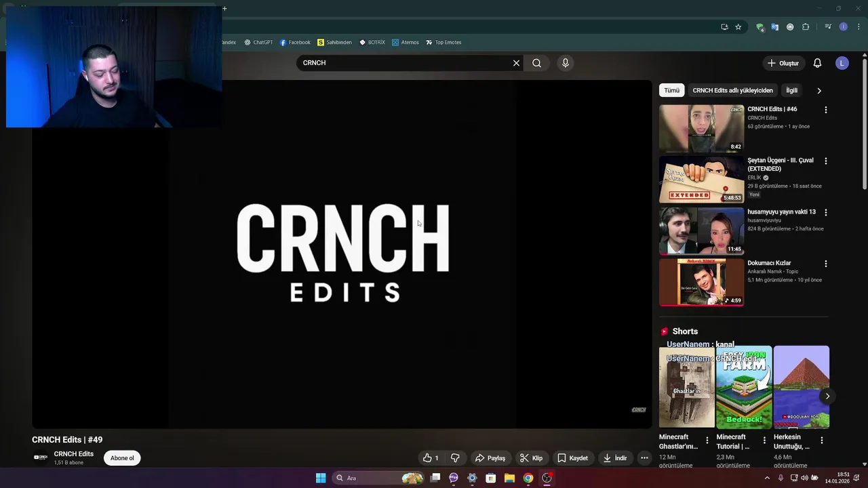
Task: Like the video with thumbs up
Action: coord(430,458)
